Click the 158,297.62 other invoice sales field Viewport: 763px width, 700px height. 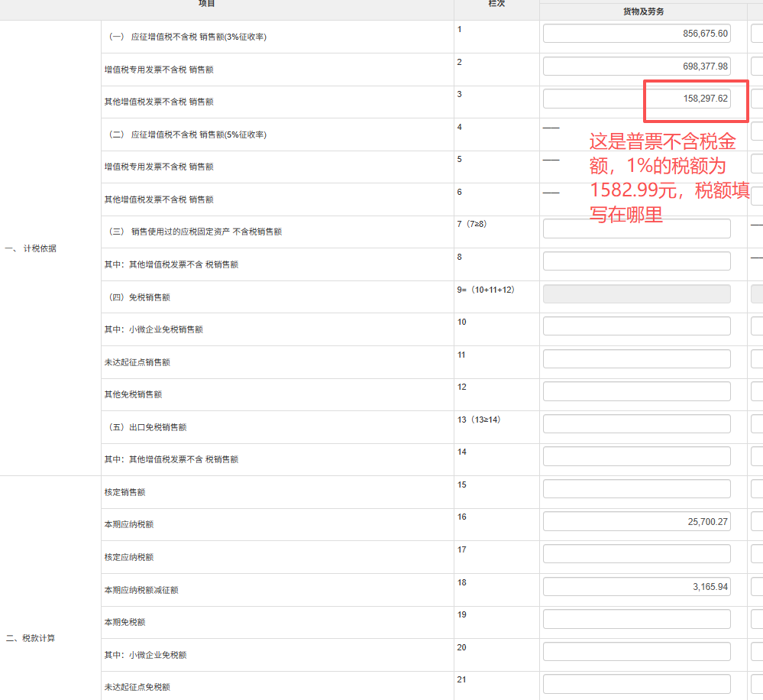(x=636, y=99)
